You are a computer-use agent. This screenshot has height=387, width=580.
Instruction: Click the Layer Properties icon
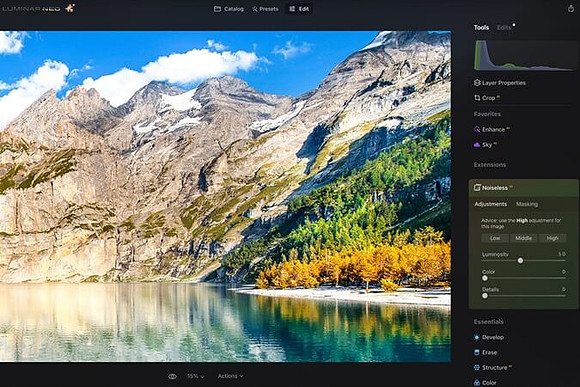[x=477, y=83]
